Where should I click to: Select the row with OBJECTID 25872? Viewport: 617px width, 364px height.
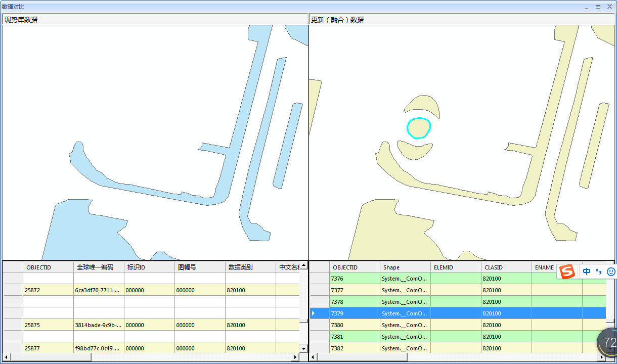[x=48, y=290]
